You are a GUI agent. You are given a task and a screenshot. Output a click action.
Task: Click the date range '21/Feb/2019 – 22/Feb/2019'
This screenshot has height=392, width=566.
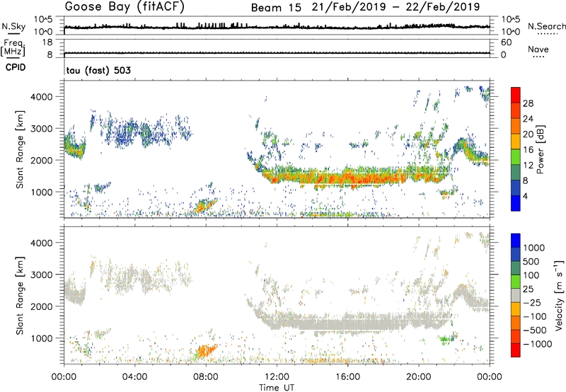pos(396,7)
